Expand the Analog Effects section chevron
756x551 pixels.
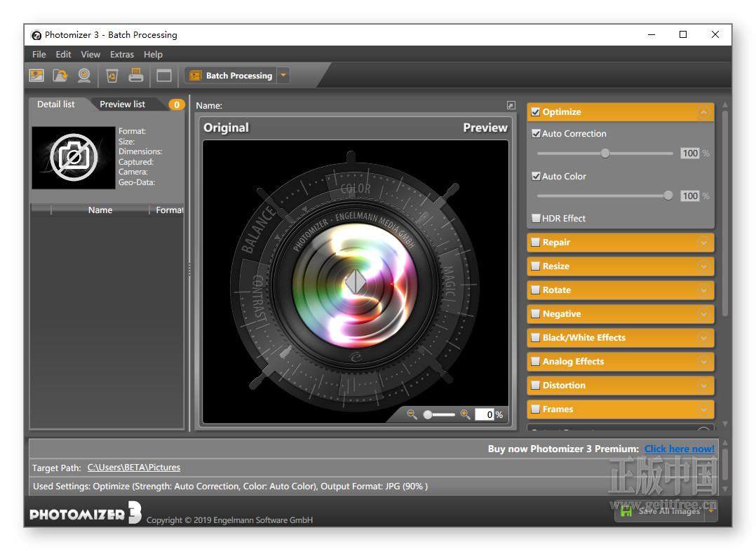(703, 362)
